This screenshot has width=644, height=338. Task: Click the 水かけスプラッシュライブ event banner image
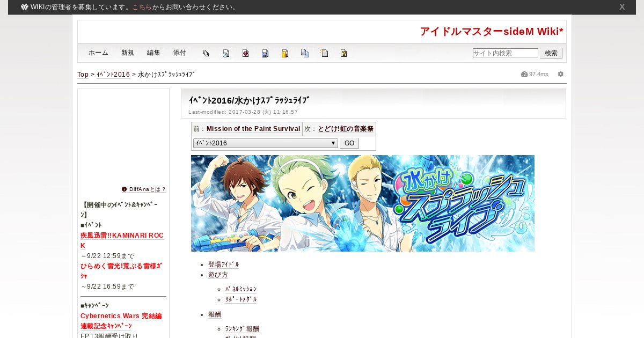click(363, 203)
